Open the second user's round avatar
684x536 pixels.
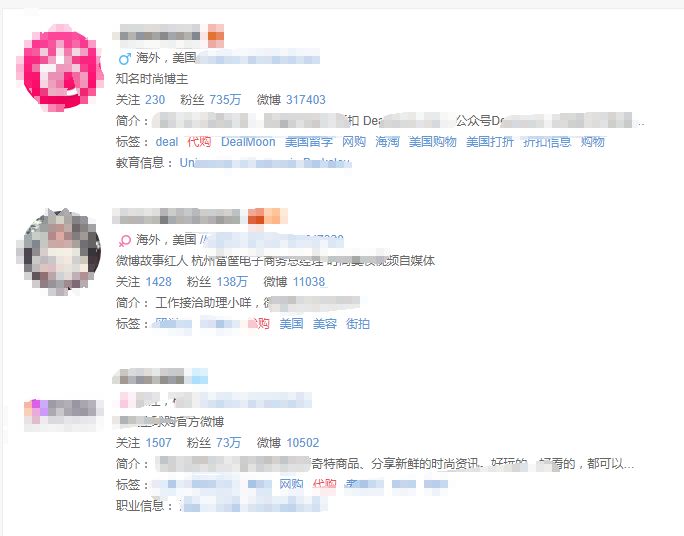(60, 252)
